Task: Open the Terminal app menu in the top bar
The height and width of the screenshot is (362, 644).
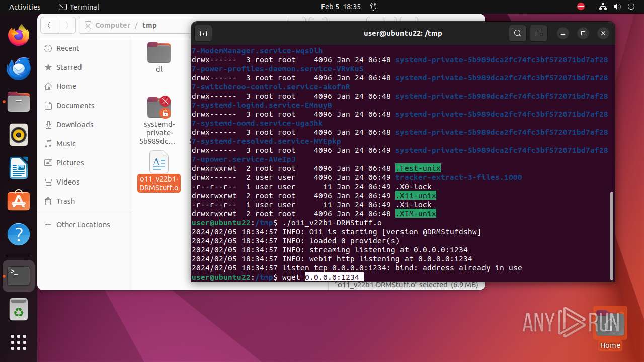Action: 79,7
